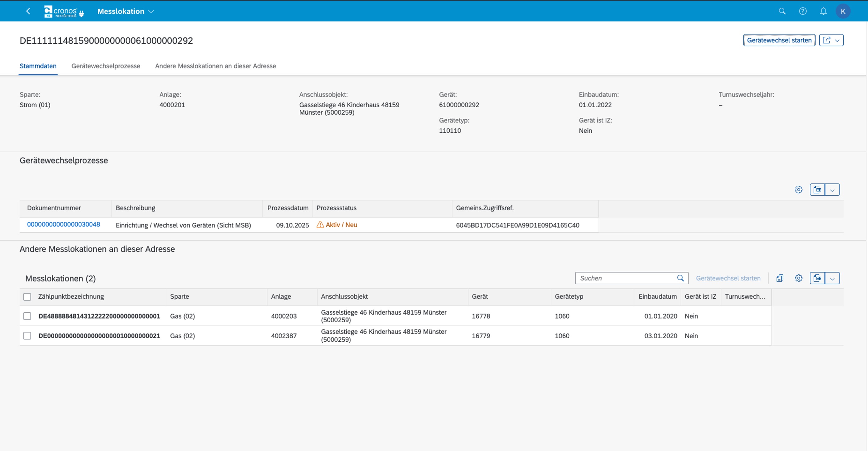868x451 pixels.
Task: Open Messlokationen table settings gear
Action: click(x=798, y=278)
